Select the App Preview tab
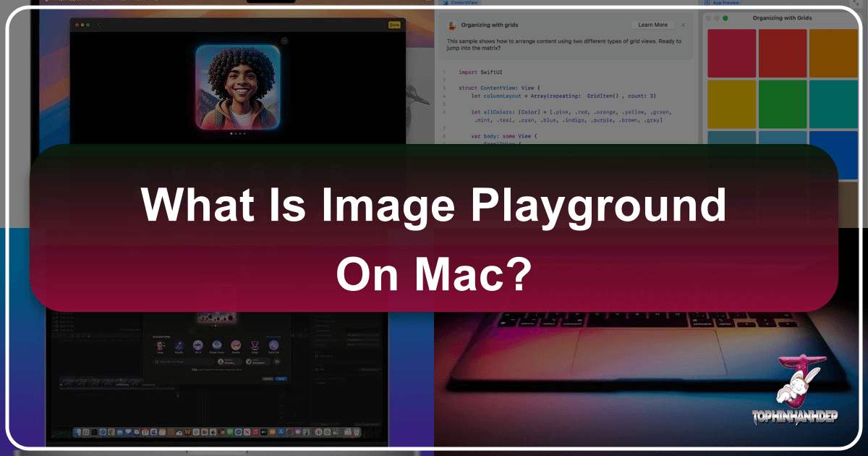Viewport: 868px width, 456px height. coord(723,3)
